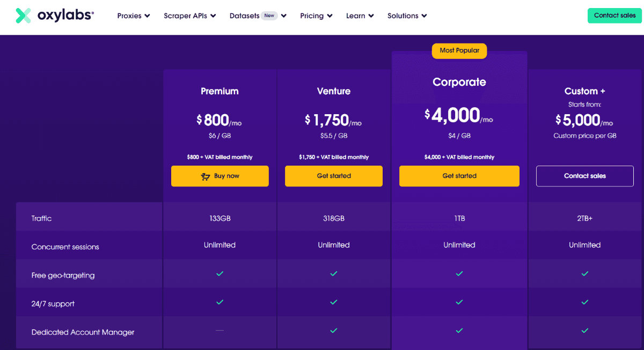Click the Venture 24/7 support checkmark
The image size is (644, 350).
[334, 302]
